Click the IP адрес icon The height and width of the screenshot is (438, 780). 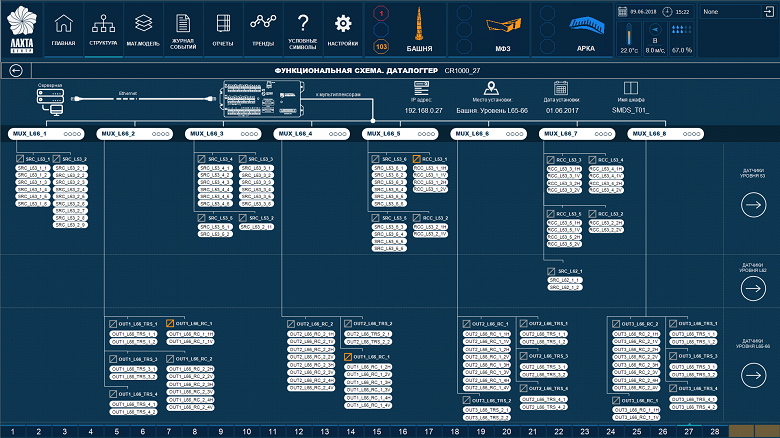tap(421, 88)
